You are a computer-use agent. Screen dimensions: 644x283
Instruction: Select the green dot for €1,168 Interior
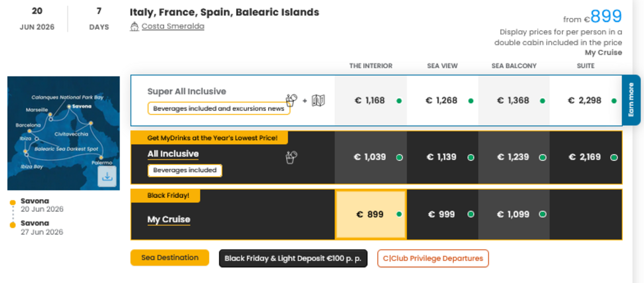click(x=399, y=101)
